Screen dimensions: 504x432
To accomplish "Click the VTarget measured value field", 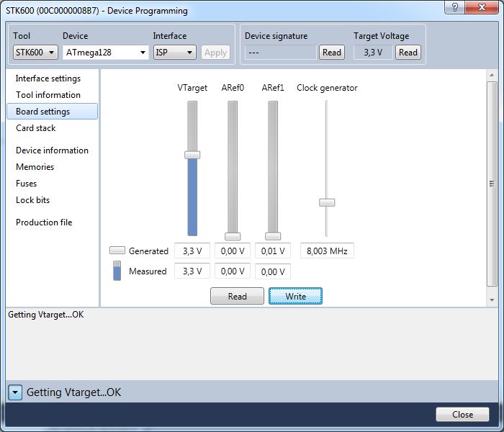I will 192,271.
